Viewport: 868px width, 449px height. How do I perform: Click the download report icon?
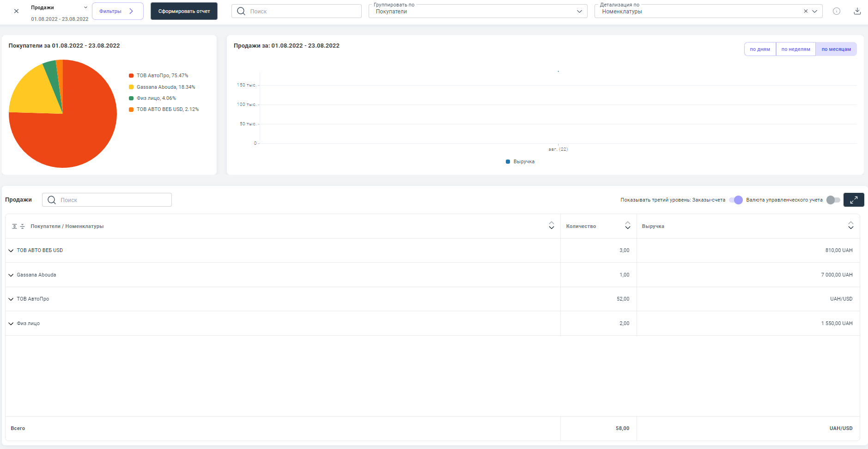tap(857, 11)
